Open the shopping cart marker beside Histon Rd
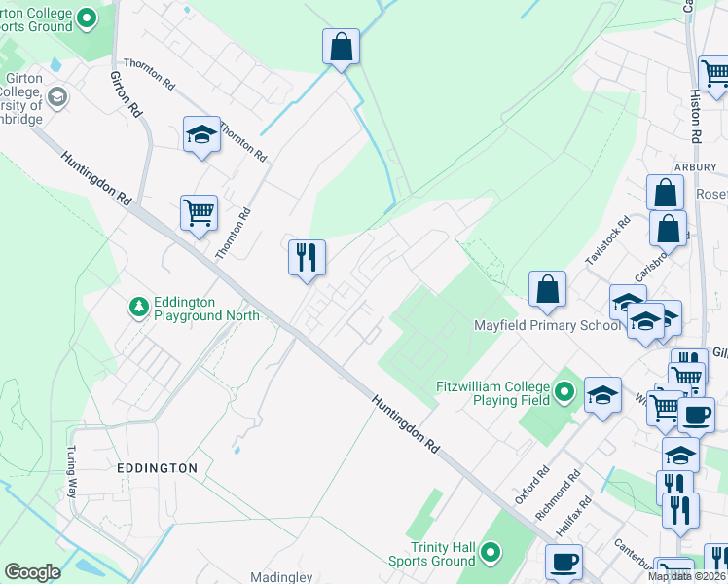 715,75
